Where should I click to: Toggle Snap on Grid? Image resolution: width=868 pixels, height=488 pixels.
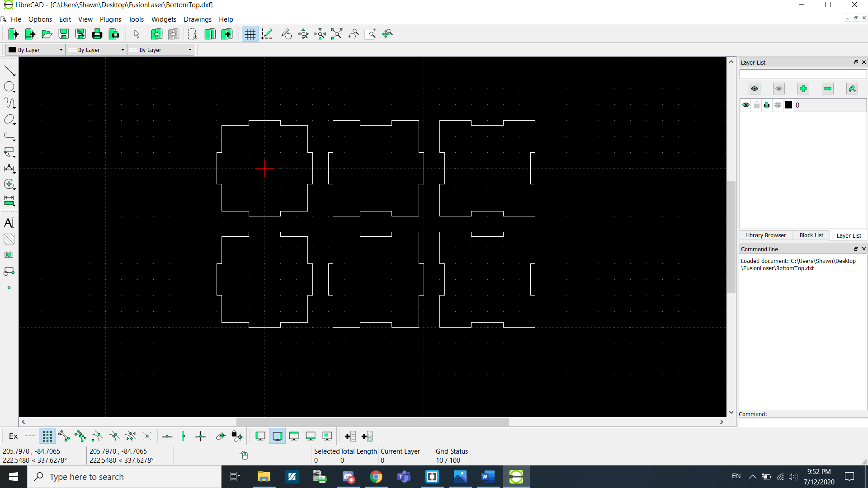click(x=47, y=436)
